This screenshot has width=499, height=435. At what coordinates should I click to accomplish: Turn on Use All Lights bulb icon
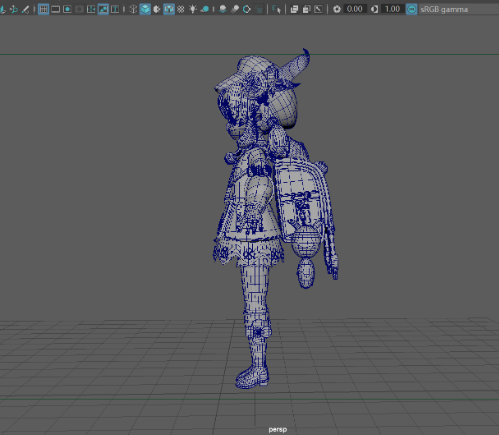tap(193, 9)
